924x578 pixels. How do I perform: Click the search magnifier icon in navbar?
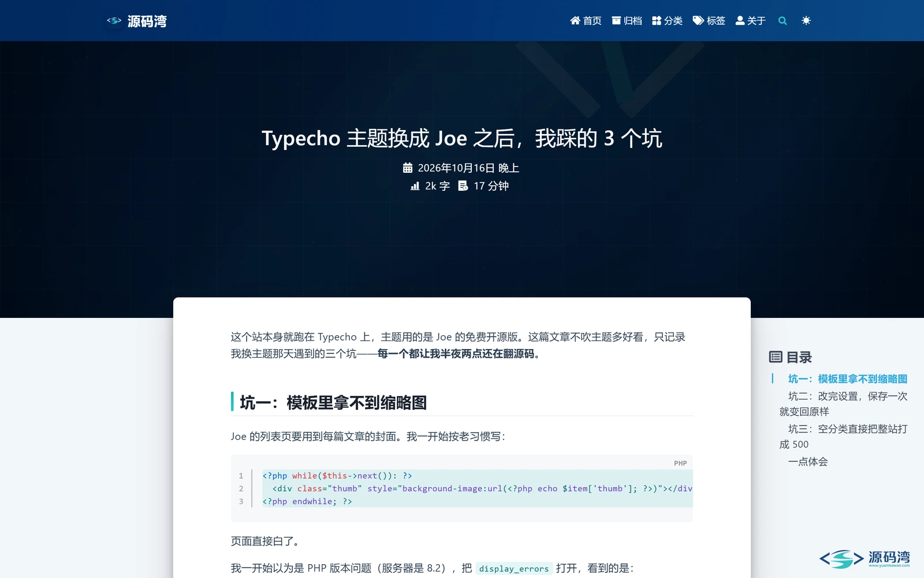click(783, 21)
